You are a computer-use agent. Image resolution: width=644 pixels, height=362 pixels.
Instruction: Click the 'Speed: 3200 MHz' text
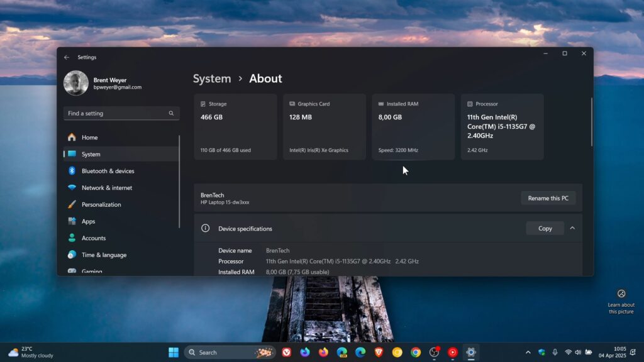click(398, 150)
